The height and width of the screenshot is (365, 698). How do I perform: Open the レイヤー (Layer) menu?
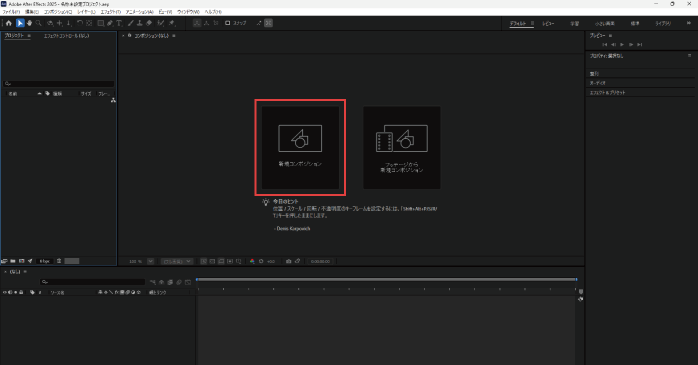click(86, 12)
